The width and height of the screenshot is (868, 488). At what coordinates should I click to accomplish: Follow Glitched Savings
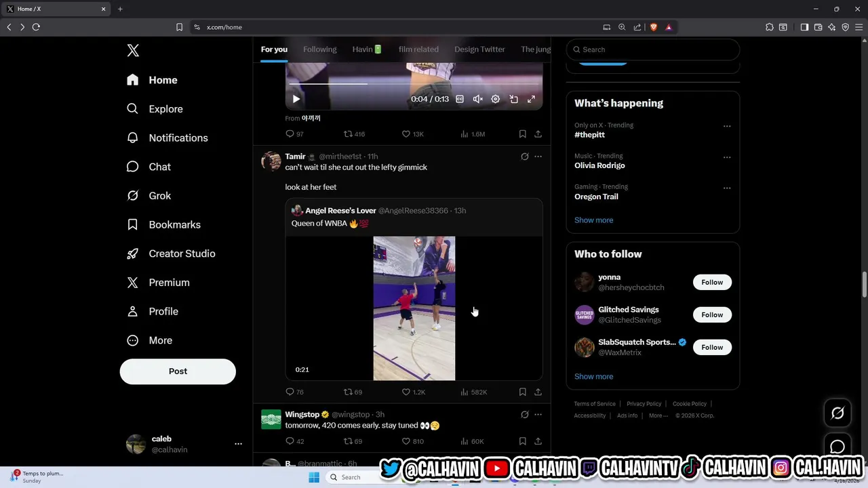[x=712, y=314]
